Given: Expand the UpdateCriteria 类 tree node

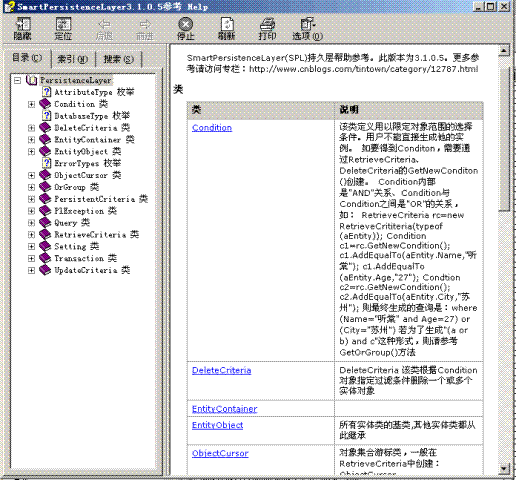Looking at the screenshot, I should tap(31, 270).
